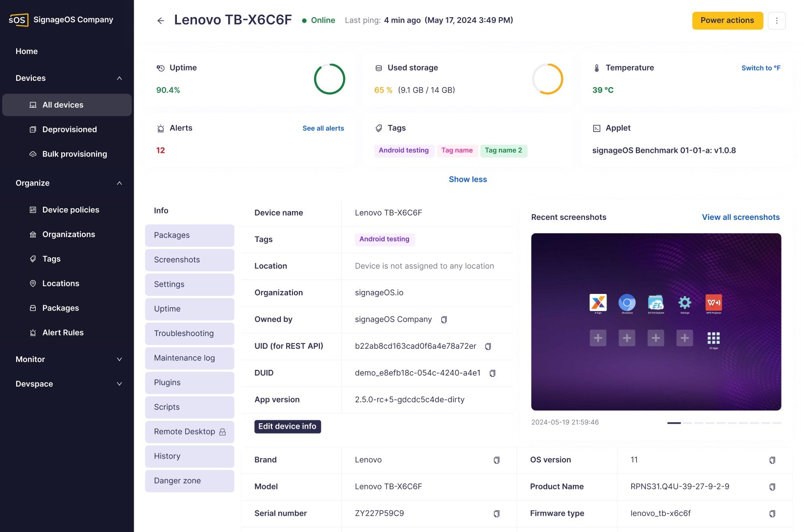Open View all screenshots link

[740, 217]
